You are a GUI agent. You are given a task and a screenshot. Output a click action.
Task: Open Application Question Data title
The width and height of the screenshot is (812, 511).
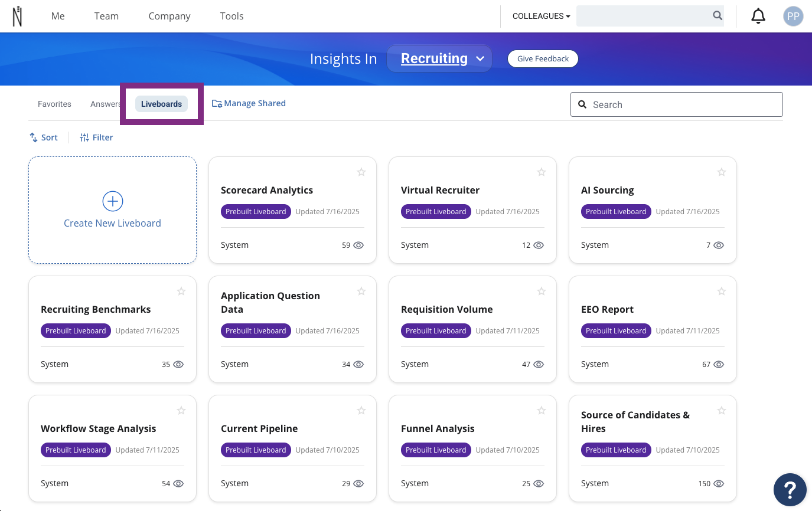[x=270, y=303]
